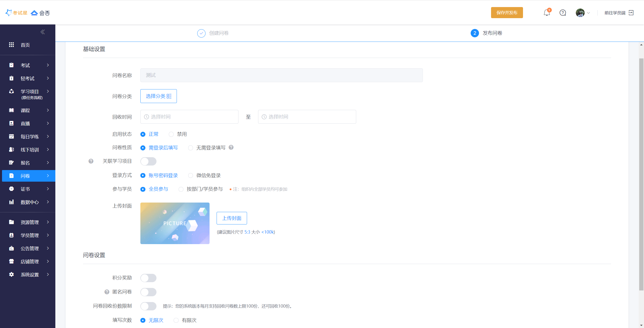
Task: Click the exit icon next to 前往学员端
Action: tap(631, 13)
